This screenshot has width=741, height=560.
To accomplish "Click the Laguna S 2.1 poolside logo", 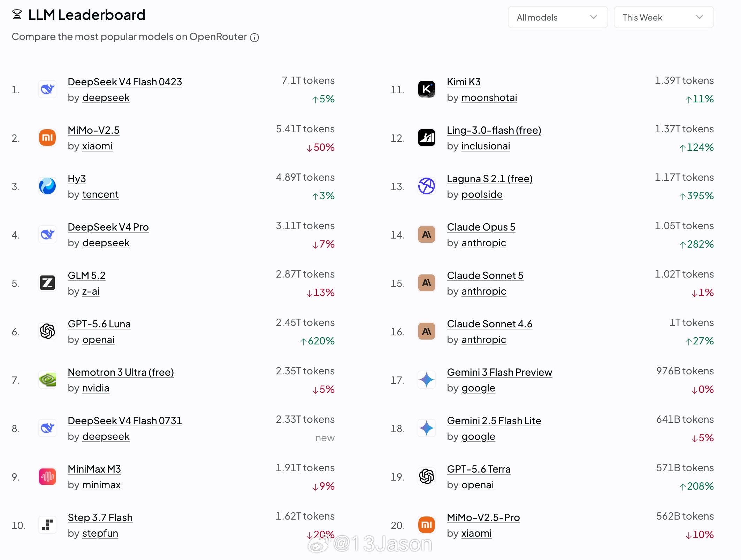I will pyautogui.click(x=426, y=186).
